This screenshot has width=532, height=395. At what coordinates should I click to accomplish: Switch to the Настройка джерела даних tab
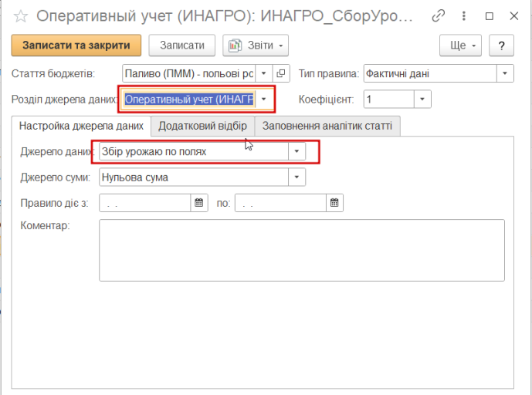[81, 126]
